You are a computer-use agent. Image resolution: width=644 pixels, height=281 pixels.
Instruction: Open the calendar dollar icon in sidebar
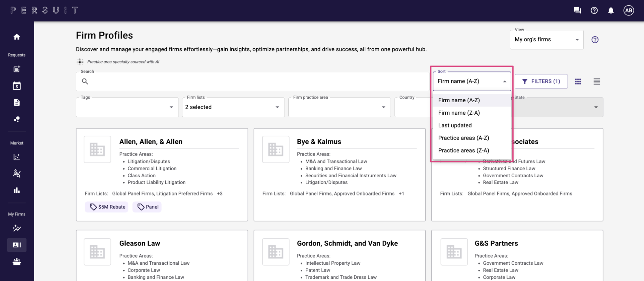pyautogui.click(x=17, y=86)
